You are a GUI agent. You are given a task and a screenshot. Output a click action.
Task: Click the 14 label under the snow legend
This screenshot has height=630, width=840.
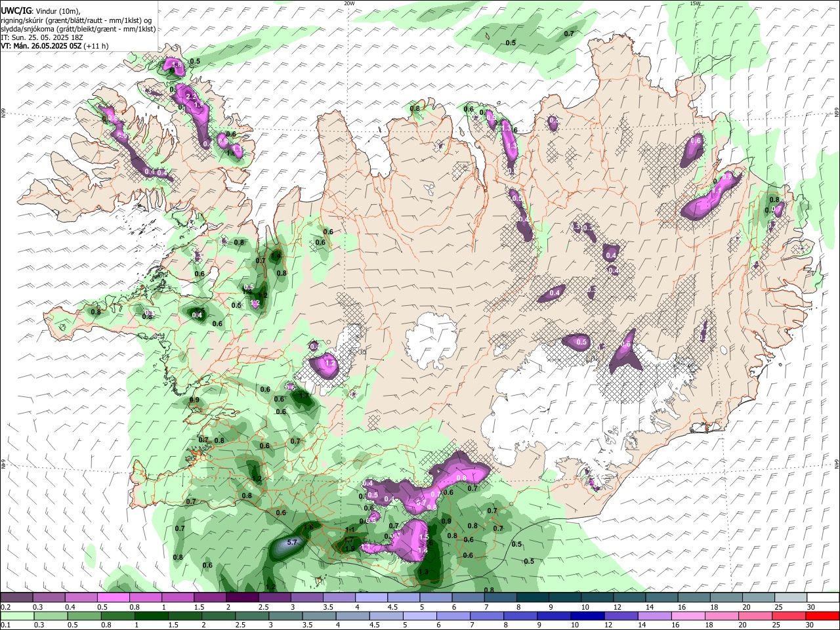click(650, 607)
